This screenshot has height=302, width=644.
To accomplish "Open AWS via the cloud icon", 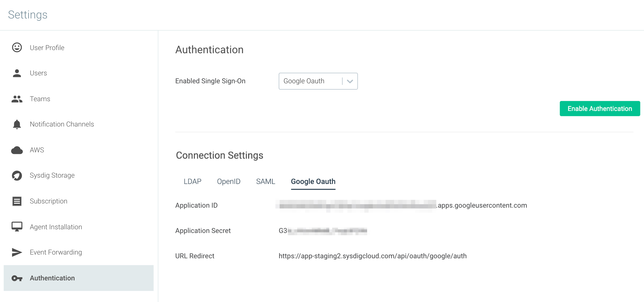I will (x=17, y=150).
